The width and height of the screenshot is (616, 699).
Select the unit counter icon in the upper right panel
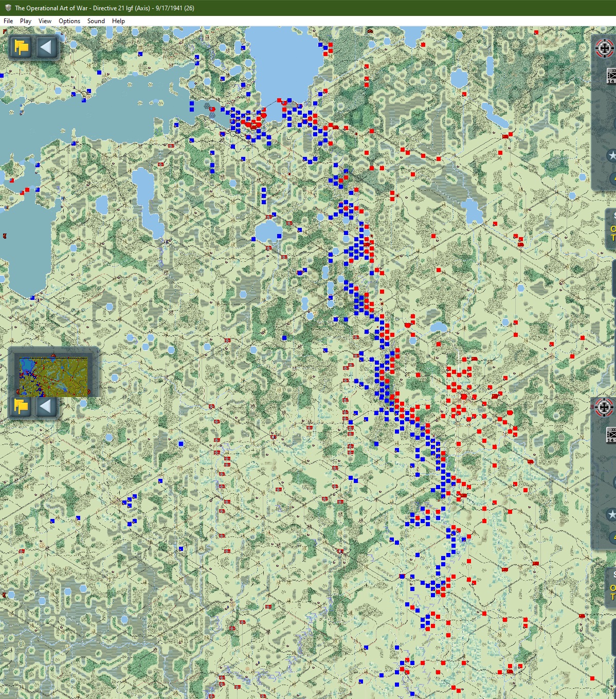coord(611,76)
